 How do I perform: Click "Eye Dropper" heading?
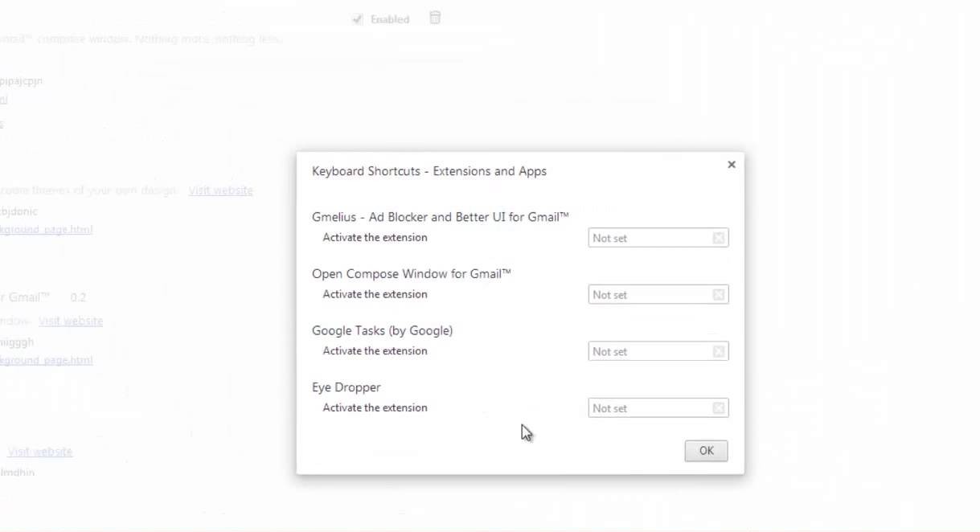[346, 387]
